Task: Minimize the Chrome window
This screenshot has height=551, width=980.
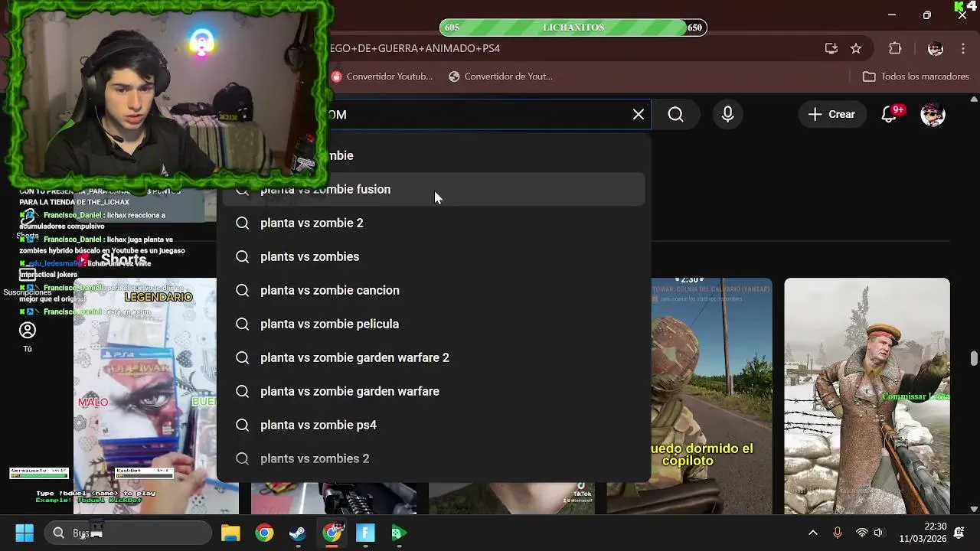Action: click(x=892, y=15)
